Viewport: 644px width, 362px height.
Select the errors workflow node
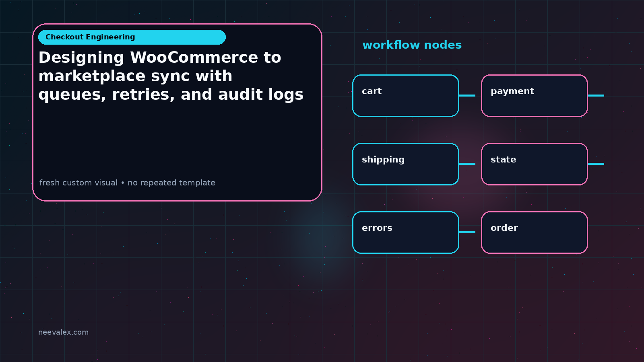coord(406,232)
